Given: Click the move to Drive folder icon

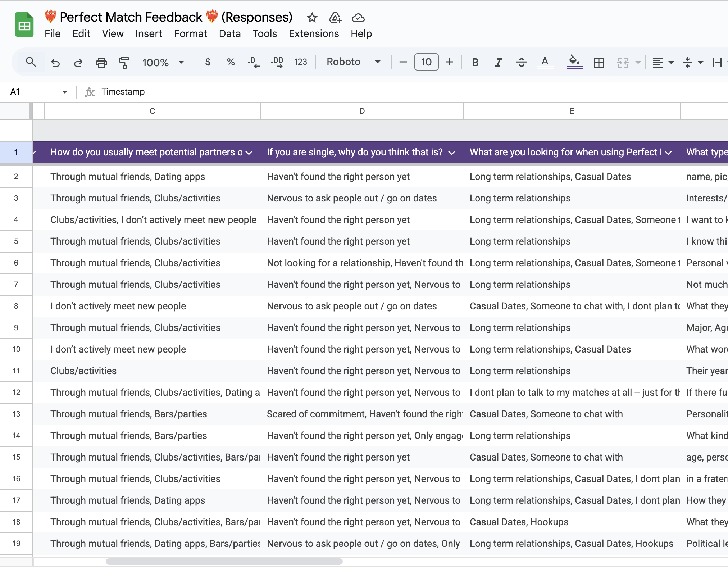Looking at the screenshot, I should (335, 18).
